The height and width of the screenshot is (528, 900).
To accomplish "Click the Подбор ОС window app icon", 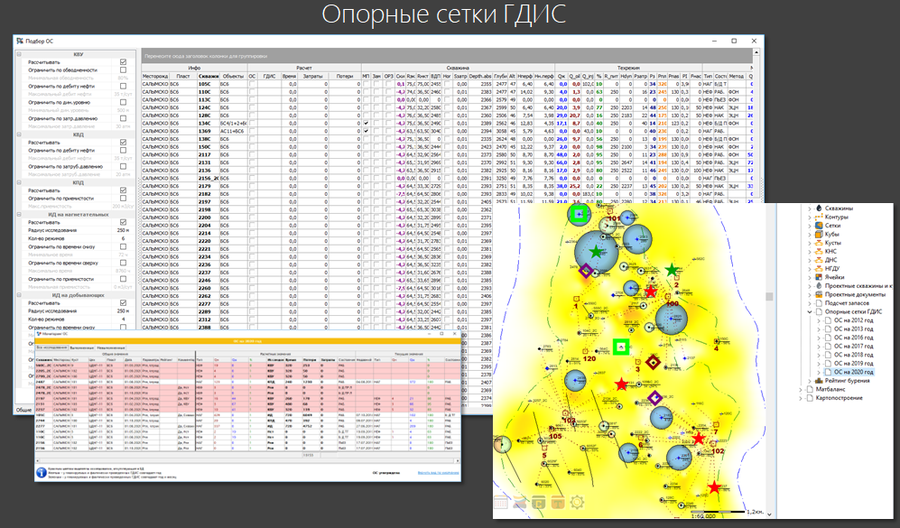I will (x=20, y=41).
